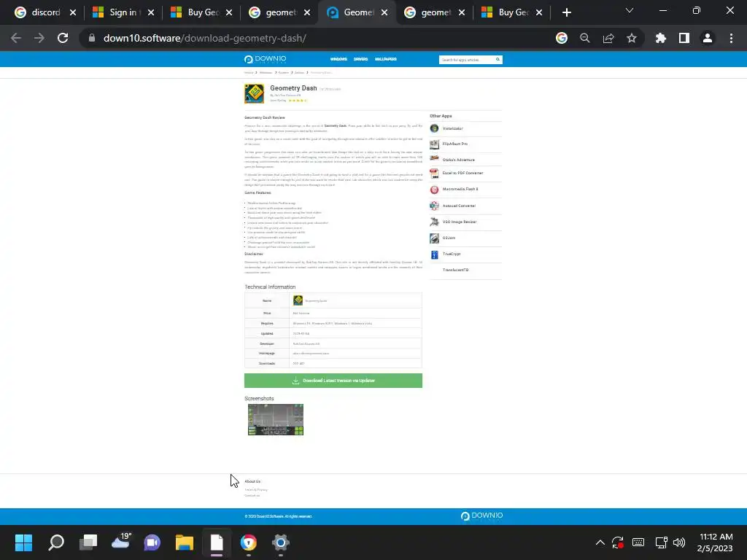Screen dimensions: 747x560
Task: Open the Windows Start menu
Action: [23, 542]
